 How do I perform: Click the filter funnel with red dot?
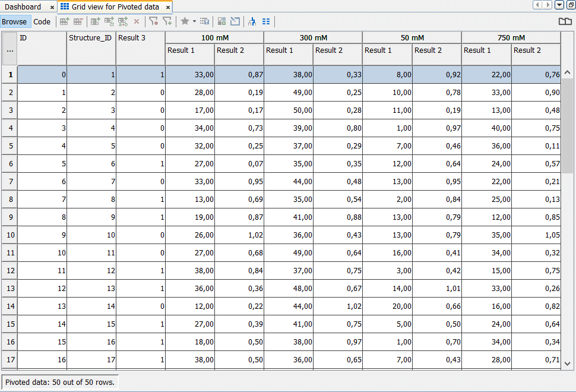(x=153, y=21)
